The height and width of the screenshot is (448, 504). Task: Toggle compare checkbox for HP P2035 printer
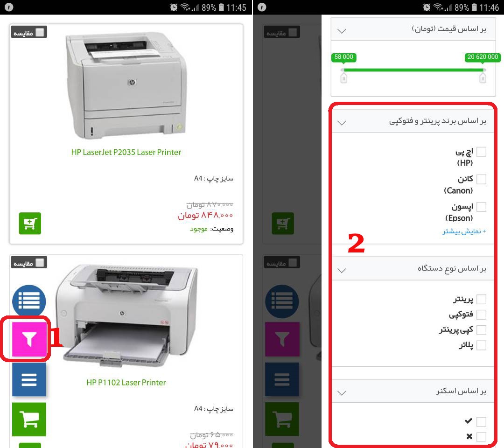[40, 32]
